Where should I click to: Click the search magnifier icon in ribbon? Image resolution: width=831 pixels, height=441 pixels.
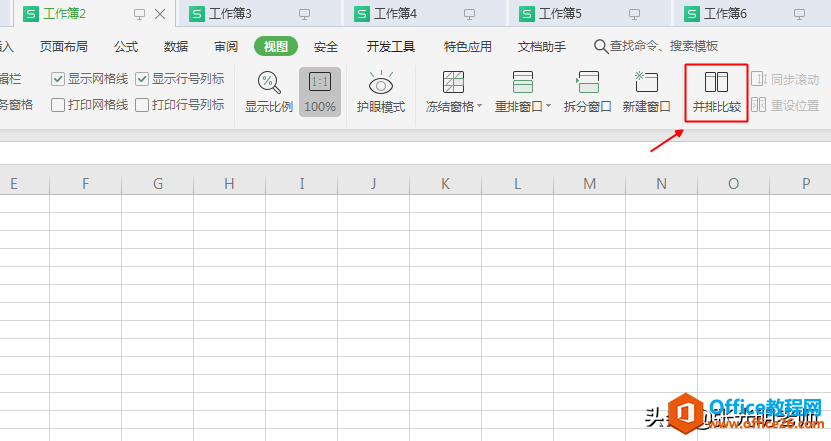point(600,47)
